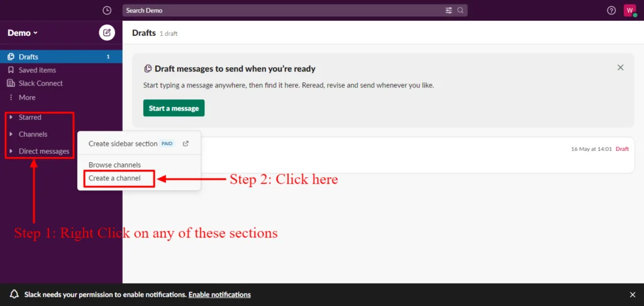The image size is (644, 306).
Task: Expand the Starred section
Action: [x=30, y=117]
